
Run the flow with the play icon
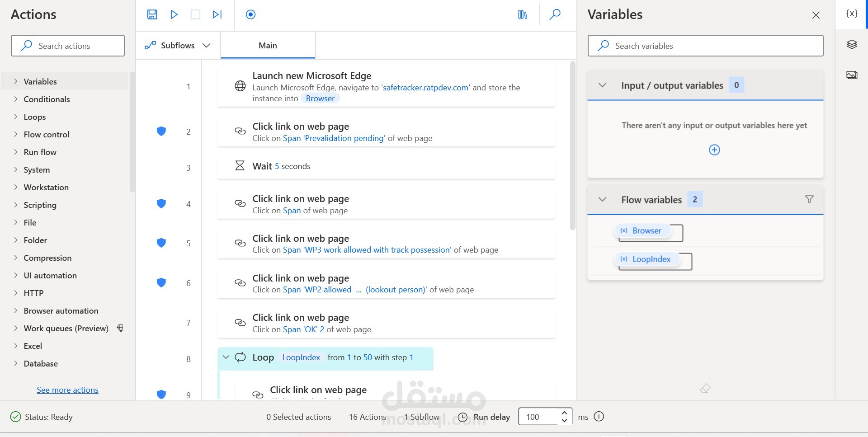pos(174,14)
